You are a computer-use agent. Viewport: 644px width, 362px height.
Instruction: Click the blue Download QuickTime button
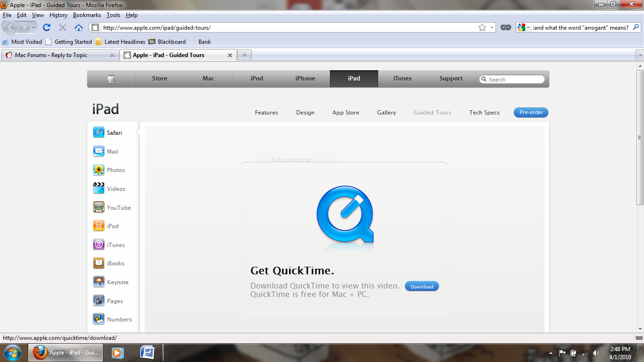click(x=422, y=287)
